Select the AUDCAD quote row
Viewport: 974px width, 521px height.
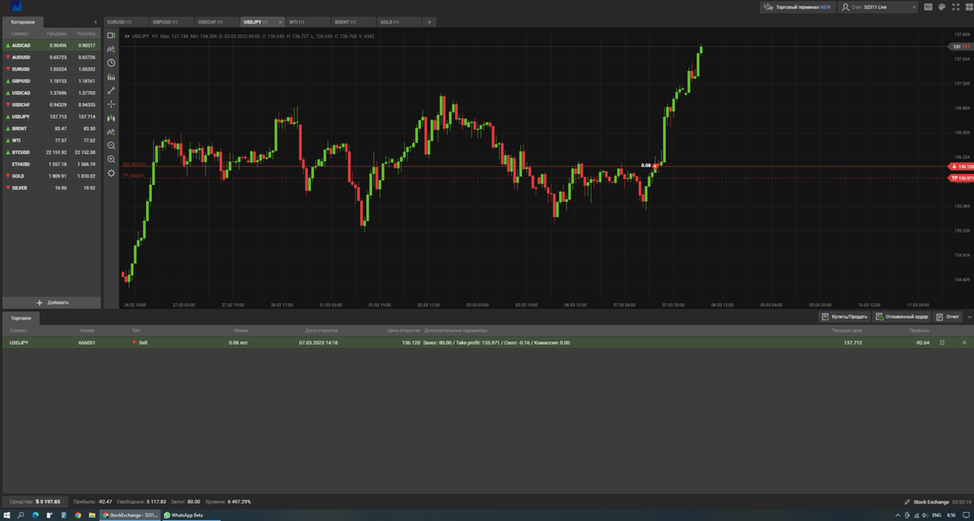[52, 45]
